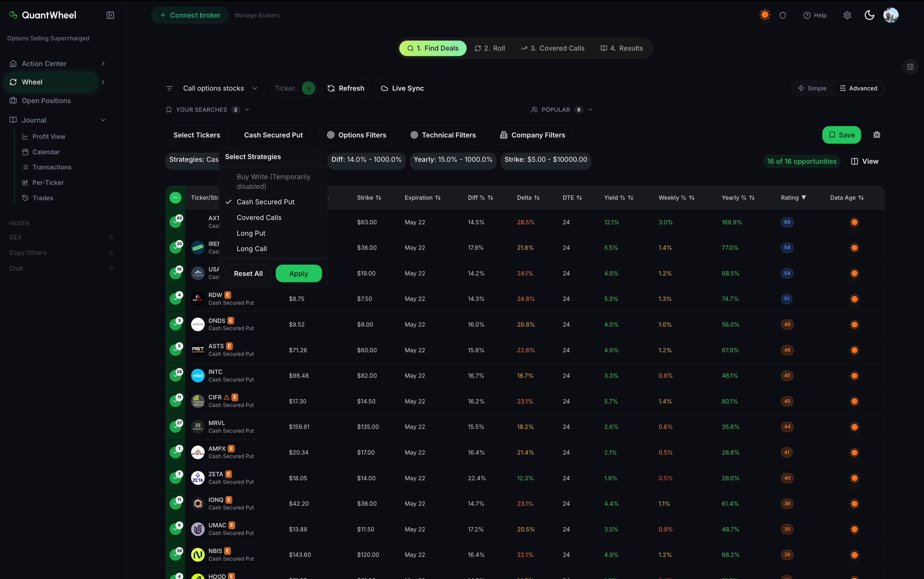The width and height of the screenshot is (924, 579).
Task: Toggle the ONDS row checkbox
Action: click(x=176, y=324)
